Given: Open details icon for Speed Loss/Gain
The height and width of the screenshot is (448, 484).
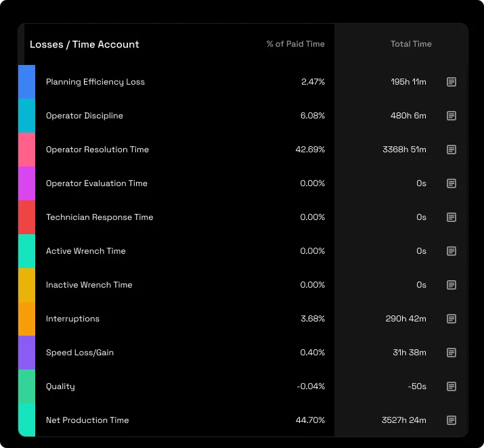Looking at the screenshot, I should point(452,353).
